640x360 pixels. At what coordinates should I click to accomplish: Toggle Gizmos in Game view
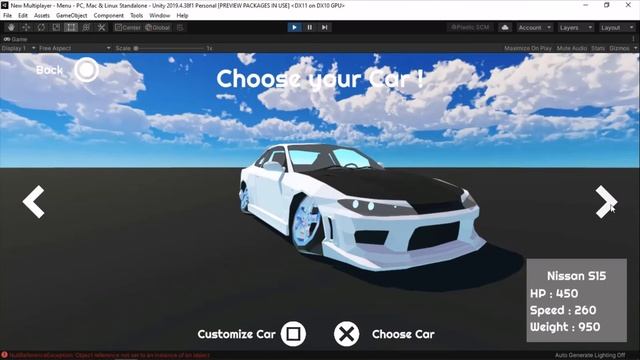pyautogui.click(x=619, y=48)
